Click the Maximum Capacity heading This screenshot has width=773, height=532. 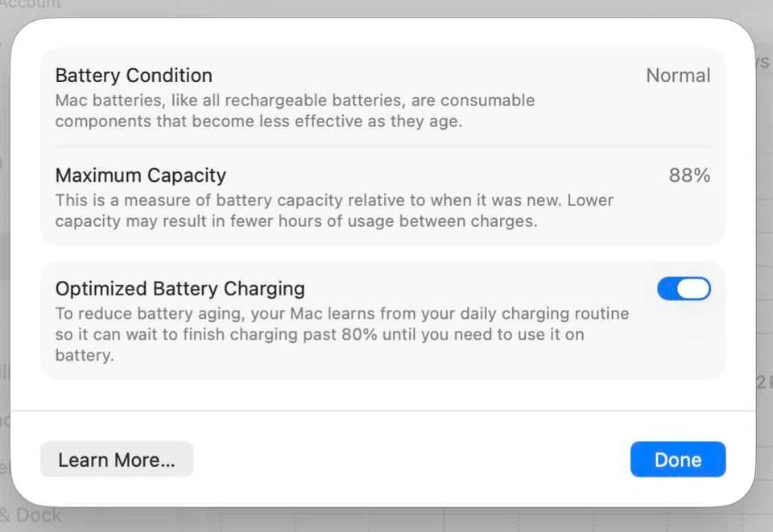tap(141, 175)
